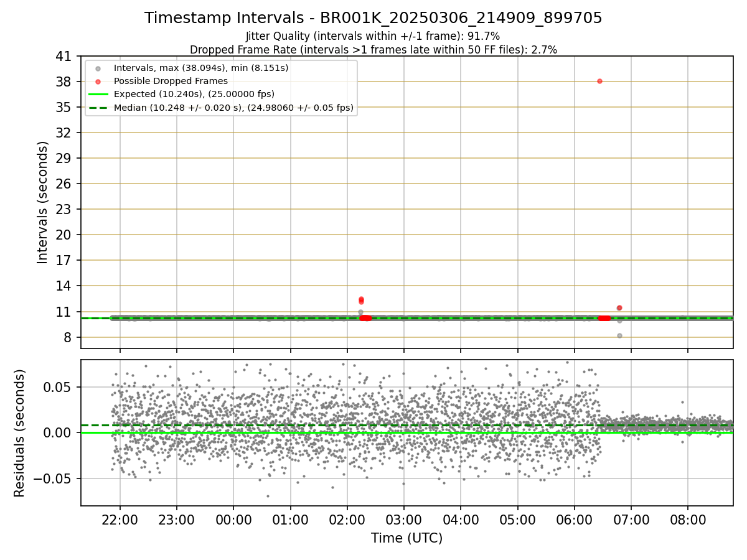Click the "Residuals (seconds)" y-axis label
The height and width of the screenshot is (560, 747).
(20, 433)
